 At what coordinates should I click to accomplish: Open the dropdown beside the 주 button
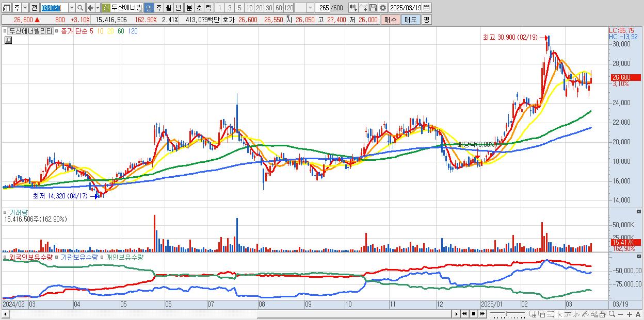(x=25, y=8)
